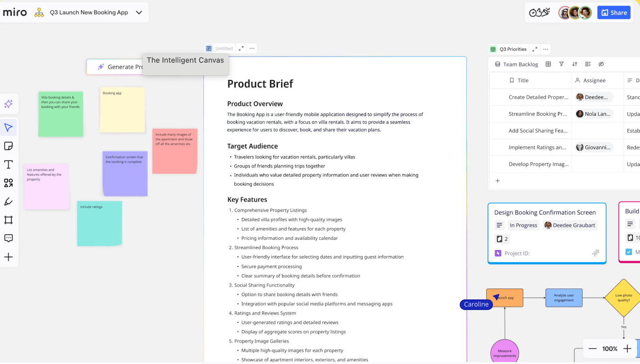This screenshot has width=640, height=364.
Task: Select the Text tool
Action: [x=9, y=164]
